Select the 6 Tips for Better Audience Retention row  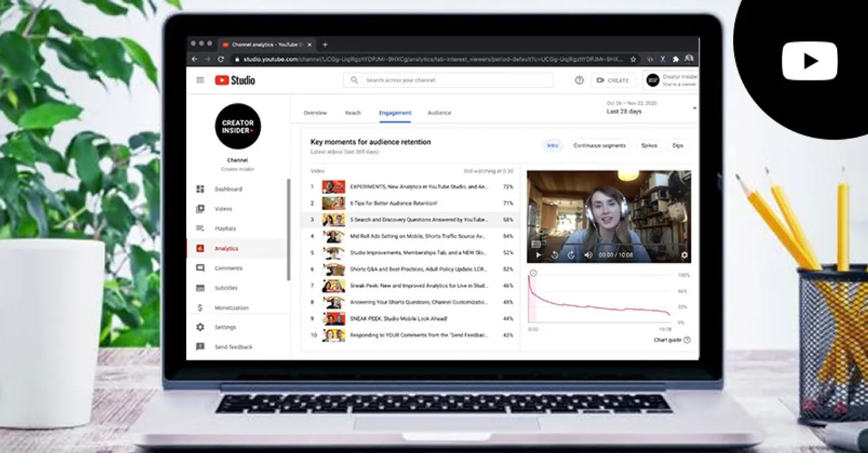[x=410, y=203]
